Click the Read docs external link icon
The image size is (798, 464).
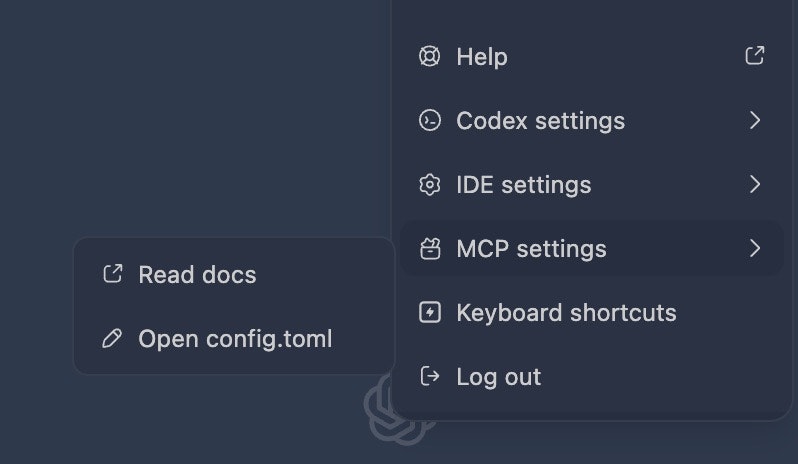[113, 274]
